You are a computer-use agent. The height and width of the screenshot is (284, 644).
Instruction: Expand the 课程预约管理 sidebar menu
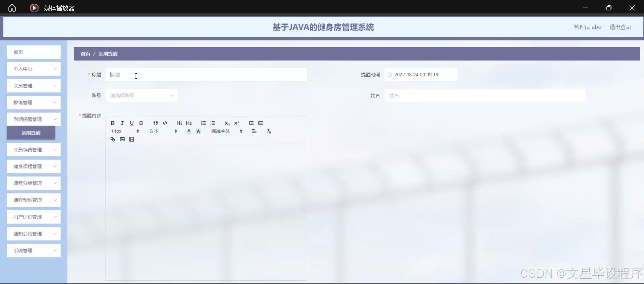click(34, 200)
